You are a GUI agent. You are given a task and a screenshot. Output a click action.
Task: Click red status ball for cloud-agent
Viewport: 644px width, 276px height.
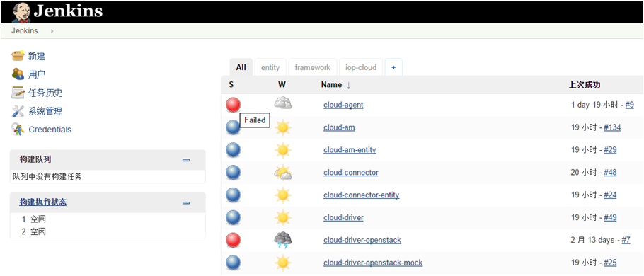[x=234, y=105]
